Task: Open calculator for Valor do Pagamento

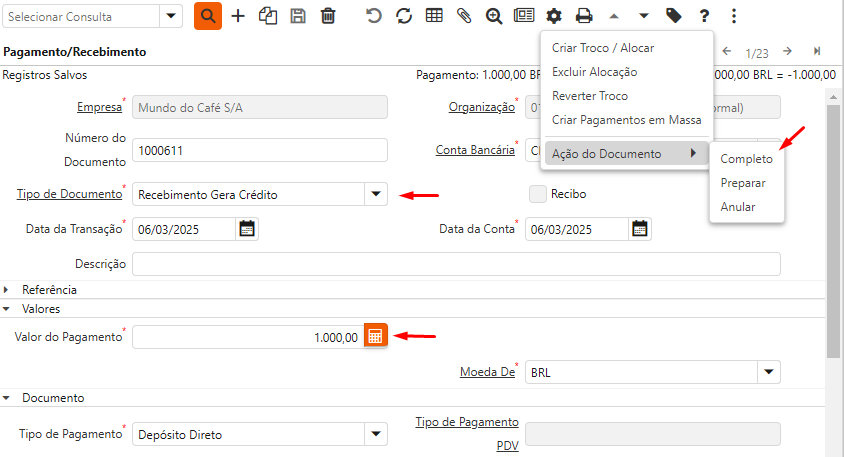Action: click(x=375, y=337)
